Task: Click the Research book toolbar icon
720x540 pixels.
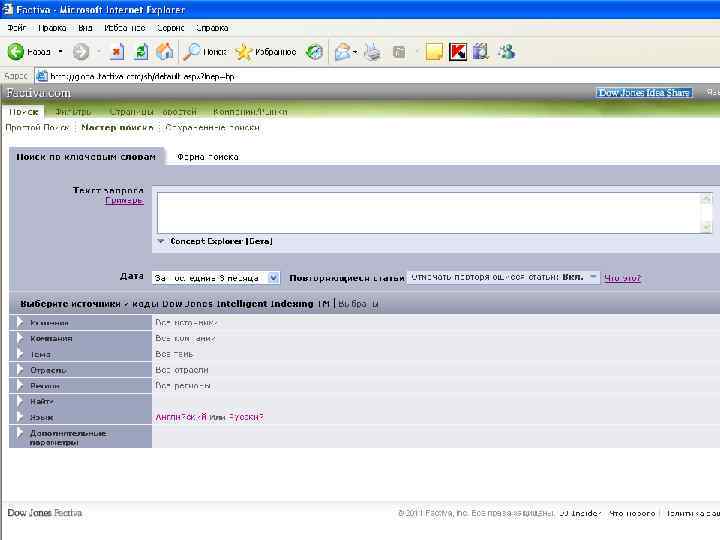Action: [x=480, y=52]
